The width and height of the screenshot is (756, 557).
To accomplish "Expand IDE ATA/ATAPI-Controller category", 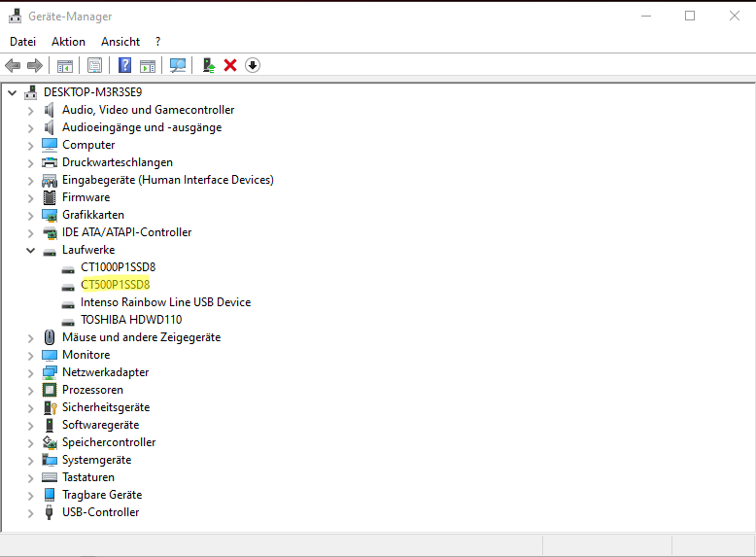I will 30,233.
